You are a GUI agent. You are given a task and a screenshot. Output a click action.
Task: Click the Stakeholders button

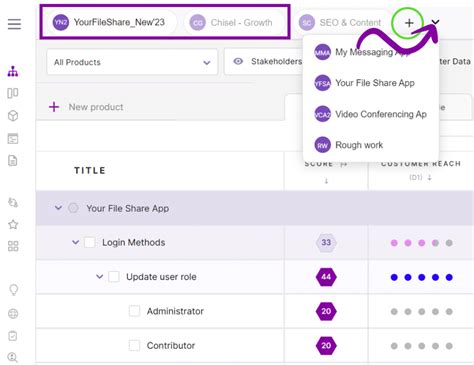click(x=263, y=62)
